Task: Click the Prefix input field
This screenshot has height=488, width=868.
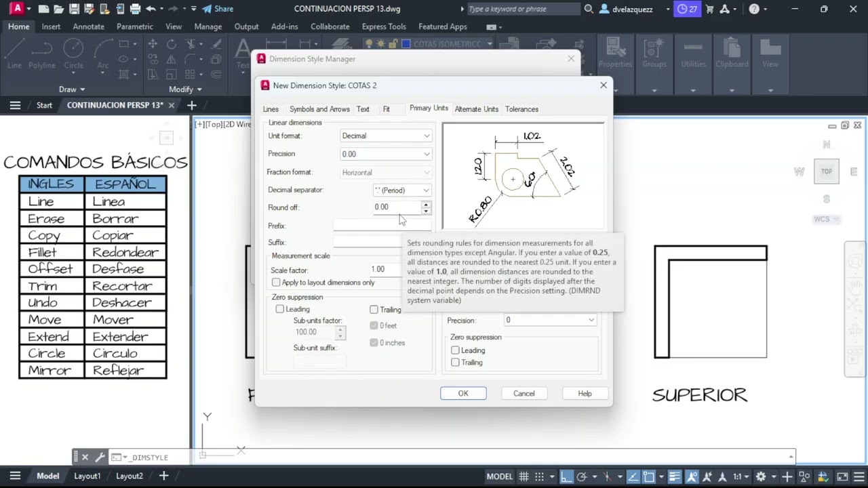Action: [382, 226]
